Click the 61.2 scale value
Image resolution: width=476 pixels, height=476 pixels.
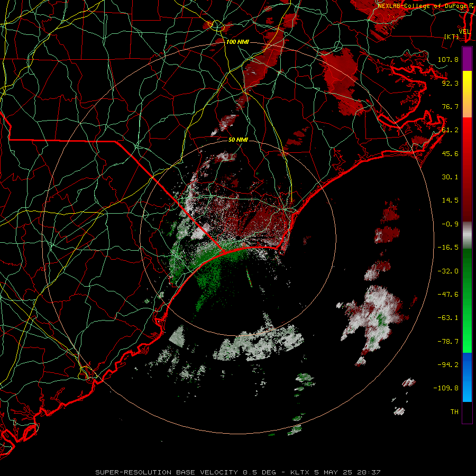pyautogui.click(x=450, y=130)
